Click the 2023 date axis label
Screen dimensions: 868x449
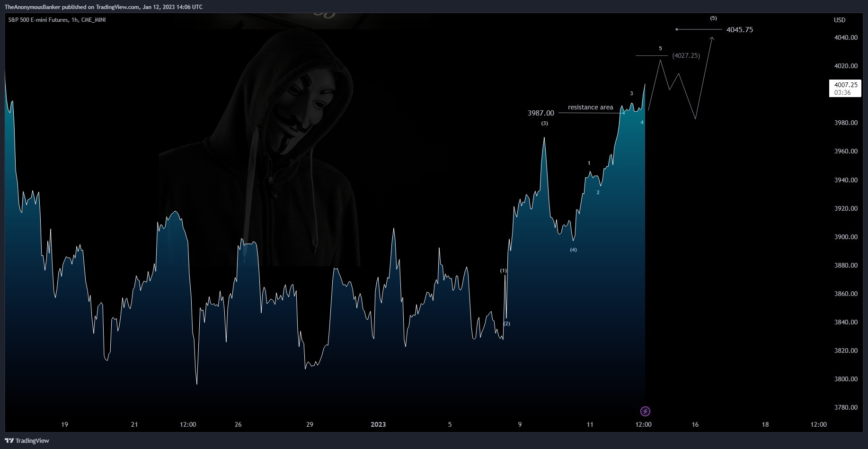[x=378, y=424]
